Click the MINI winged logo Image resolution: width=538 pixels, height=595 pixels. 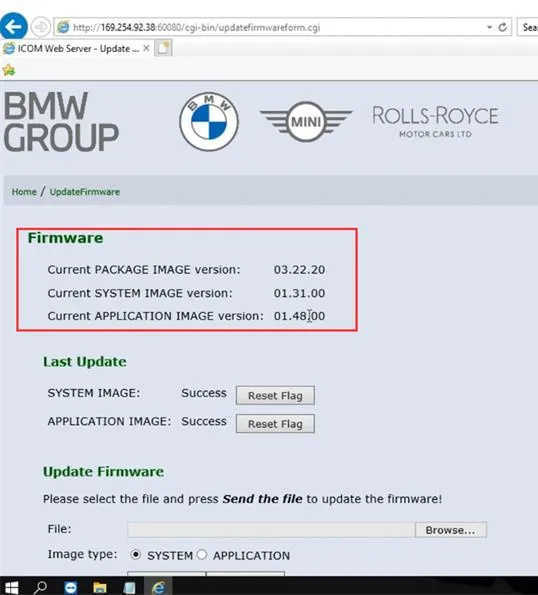[306, 122]
